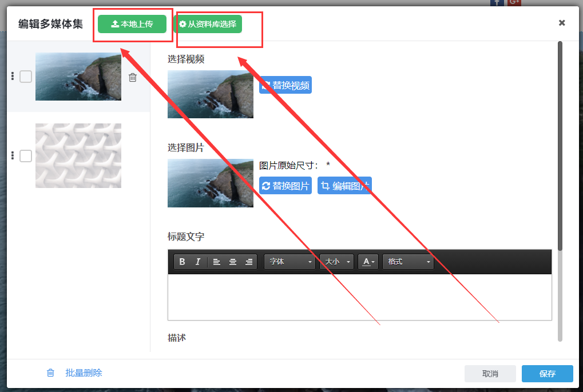Click the Bold formatting icon
The image size is (583, 392).
coord(182,262)
